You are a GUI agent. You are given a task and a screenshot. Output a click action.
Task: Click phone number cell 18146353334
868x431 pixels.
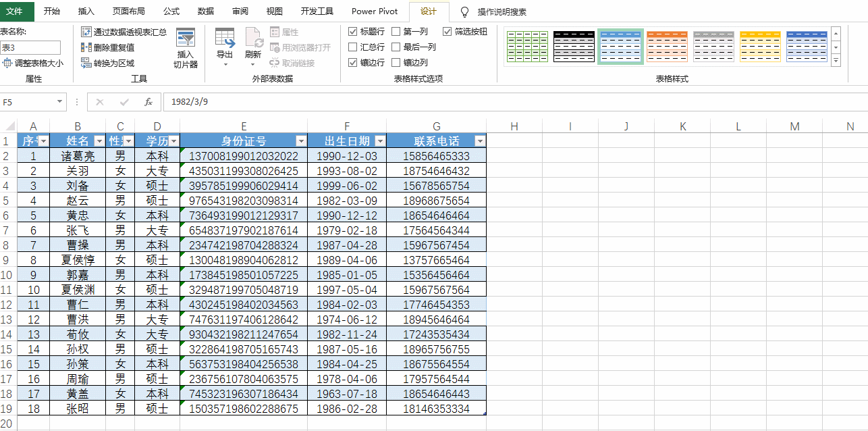click(x=436, y=409)
